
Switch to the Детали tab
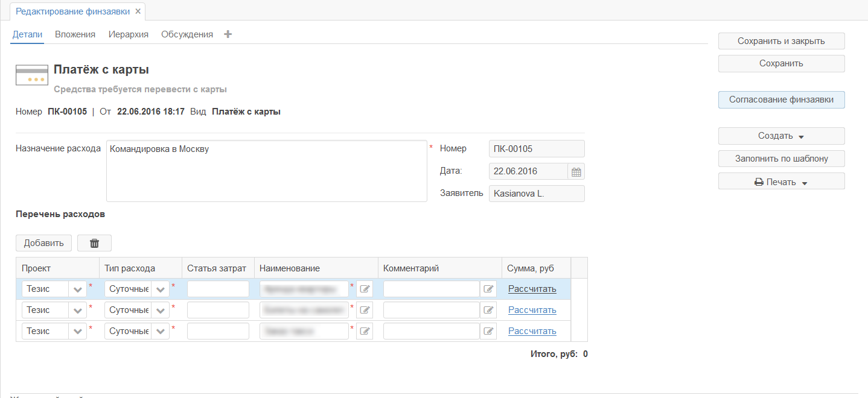tap(27, 34)
